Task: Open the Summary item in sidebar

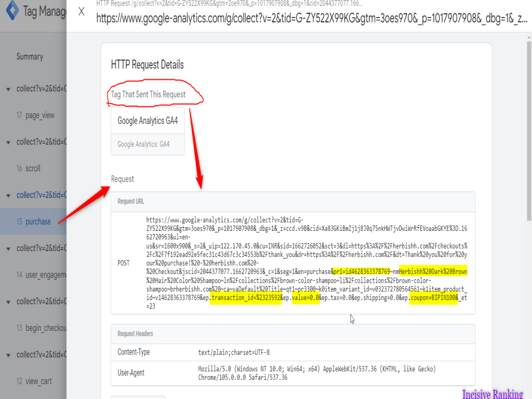Action: pyautogui.click(x=30, y=57)
